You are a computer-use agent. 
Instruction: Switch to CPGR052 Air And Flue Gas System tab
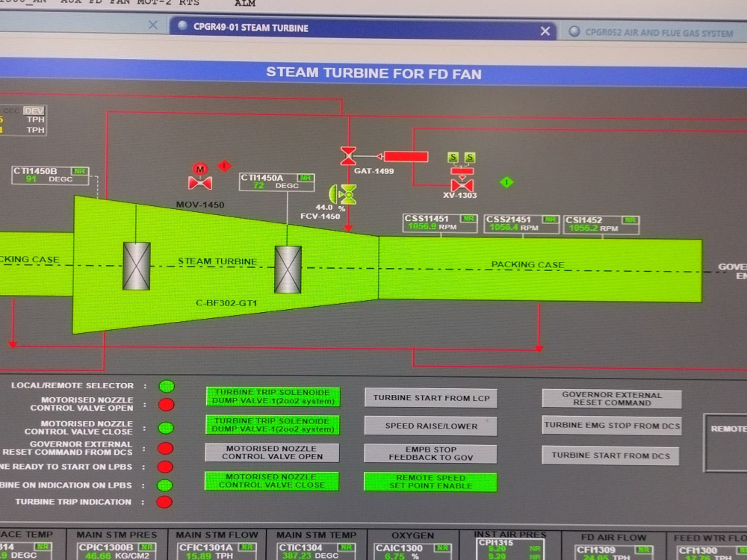653,32
